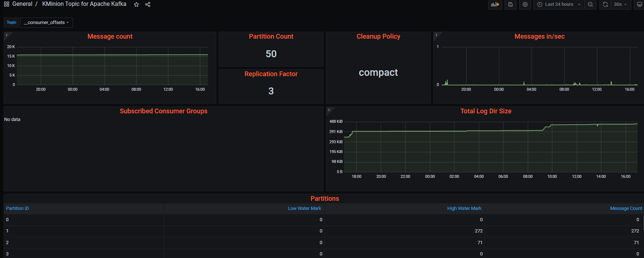Cycle view mode monitor icon
Screen dimensions: 644x258
639,4
